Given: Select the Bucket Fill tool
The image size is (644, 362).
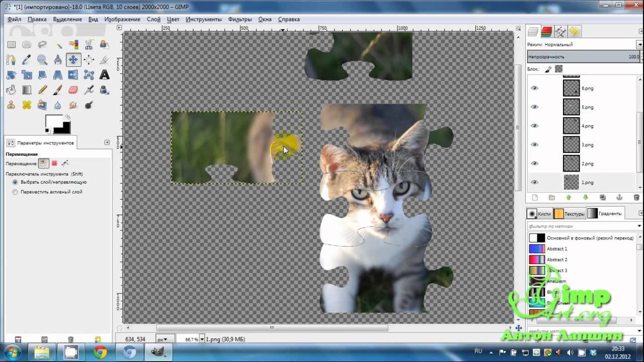Looking at the screenshot, I should (11, 90).
